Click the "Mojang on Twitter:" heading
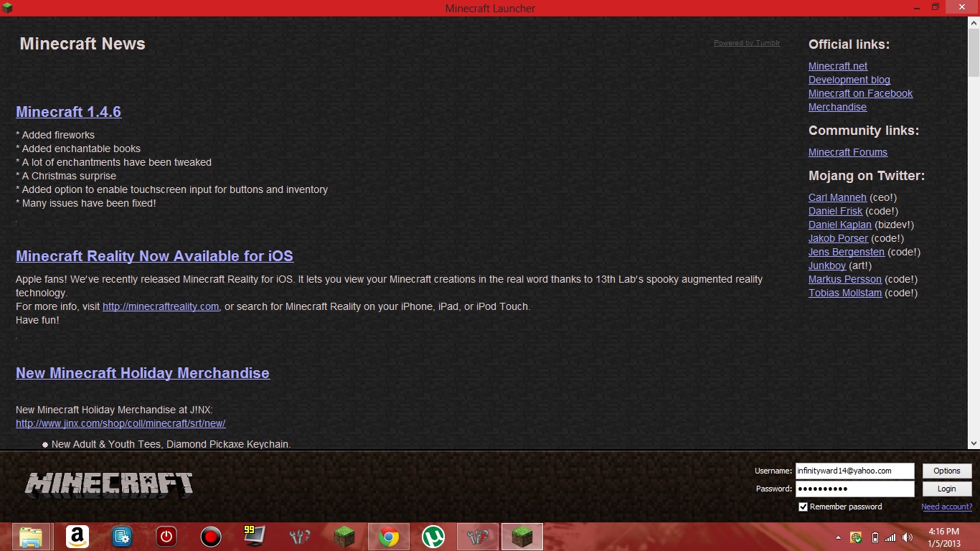The image size is (980, 551). [867, 176]
